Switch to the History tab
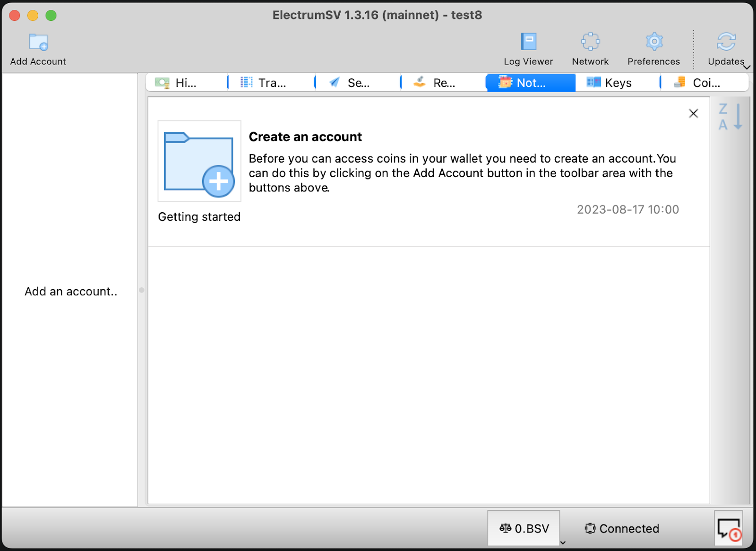756x551 pixels. coord(187,83)
